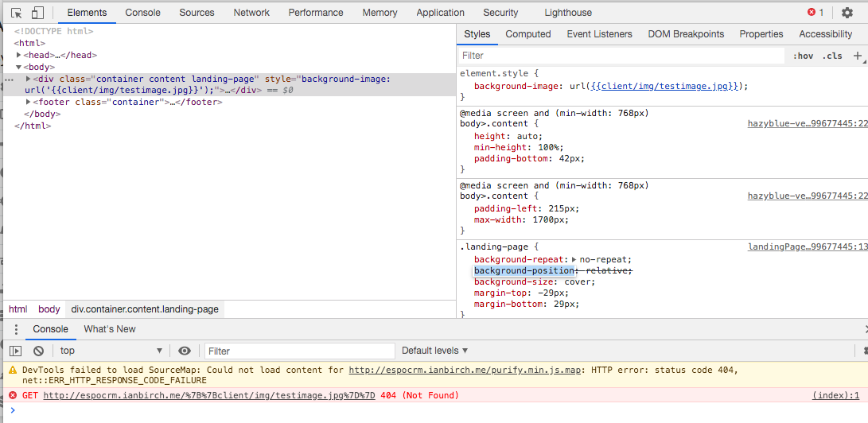Show the console sidebar panel
868x423 pixels.
click(x=16, y=351)
